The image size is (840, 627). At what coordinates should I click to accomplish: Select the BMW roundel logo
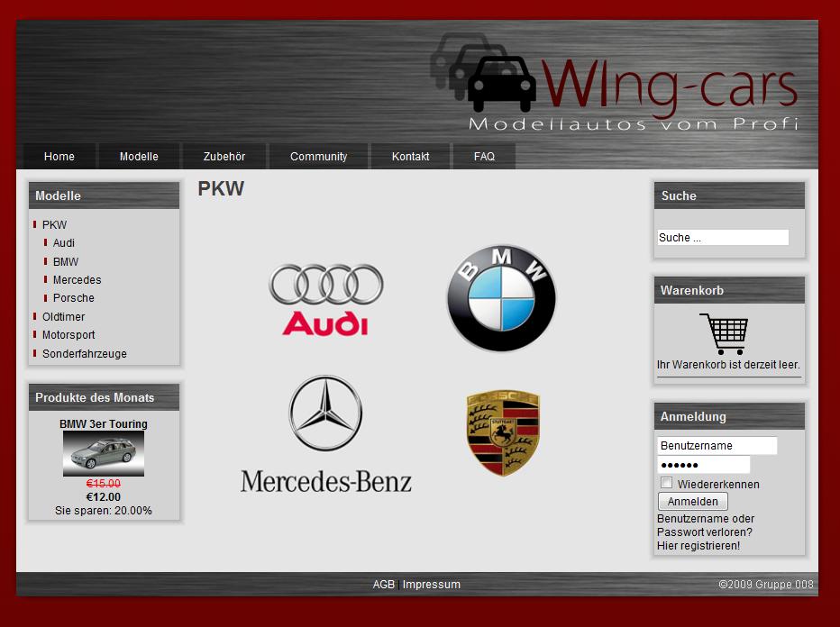tap(501, 298)
